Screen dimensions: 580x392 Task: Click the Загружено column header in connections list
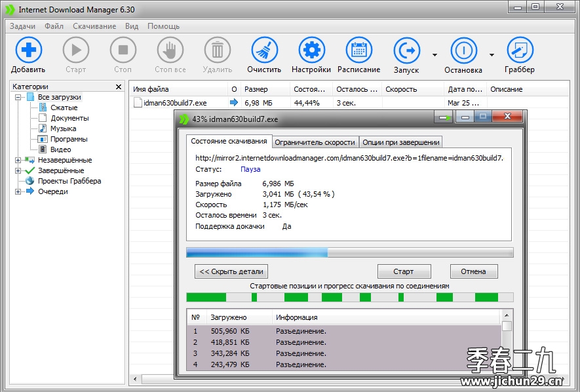tap(239, 317)
